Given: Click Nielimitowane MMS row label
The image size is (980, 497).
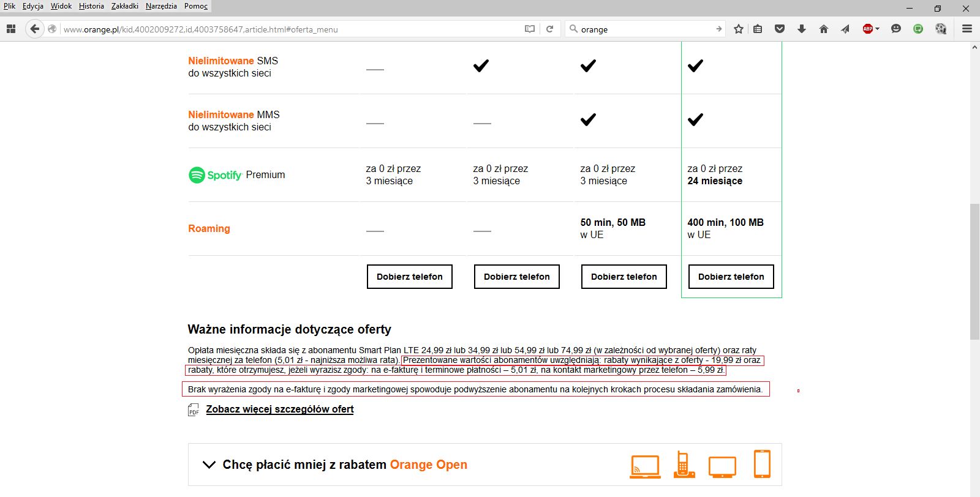Looking at the screenshot, I should (x=233, y=121).
